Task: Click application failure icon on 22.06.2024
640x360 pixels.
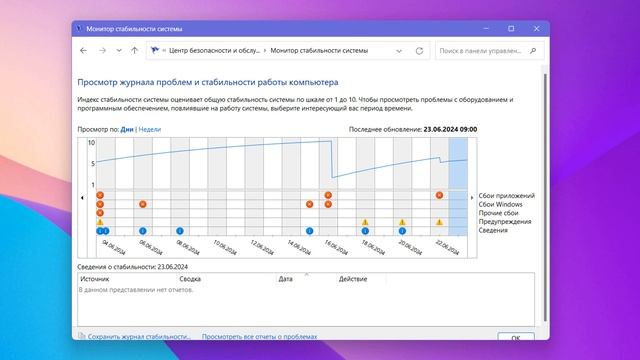Action: (439, 195)
